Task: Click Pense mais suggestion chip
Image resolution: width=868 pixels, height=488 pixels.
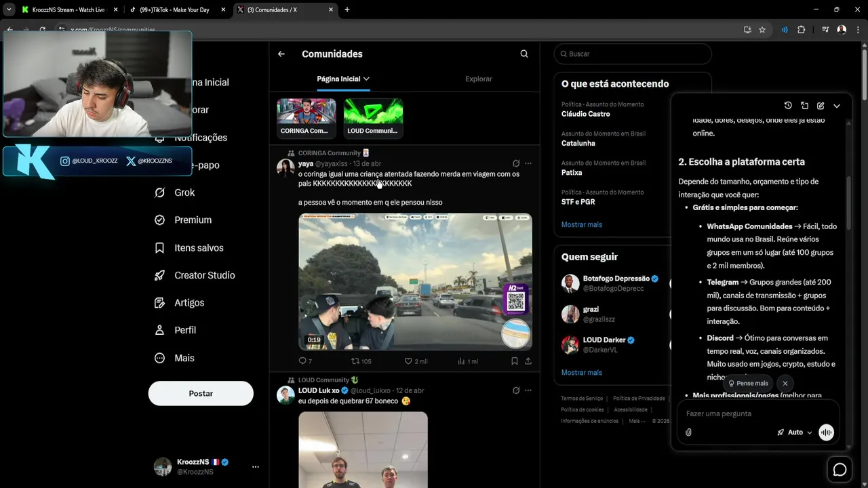Action: [748, 384]
